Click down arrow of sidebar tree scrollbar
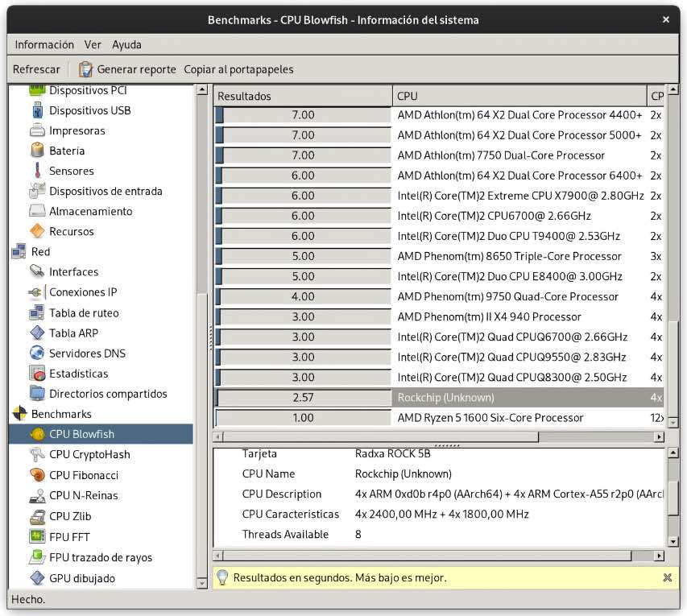Screen dimensions: 687x616 click(x=202, y=583)
